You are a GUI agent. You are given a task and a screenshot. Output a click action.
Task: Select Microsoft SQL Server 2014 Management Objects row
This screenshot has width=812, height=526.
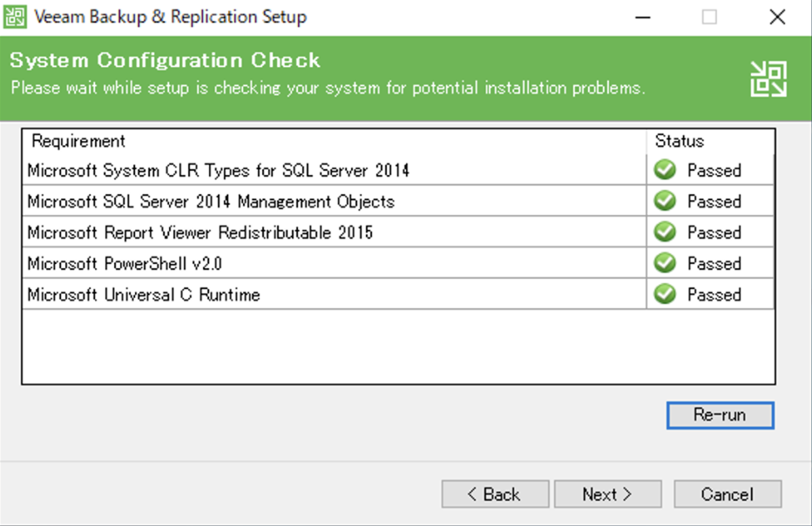[398, 201]
